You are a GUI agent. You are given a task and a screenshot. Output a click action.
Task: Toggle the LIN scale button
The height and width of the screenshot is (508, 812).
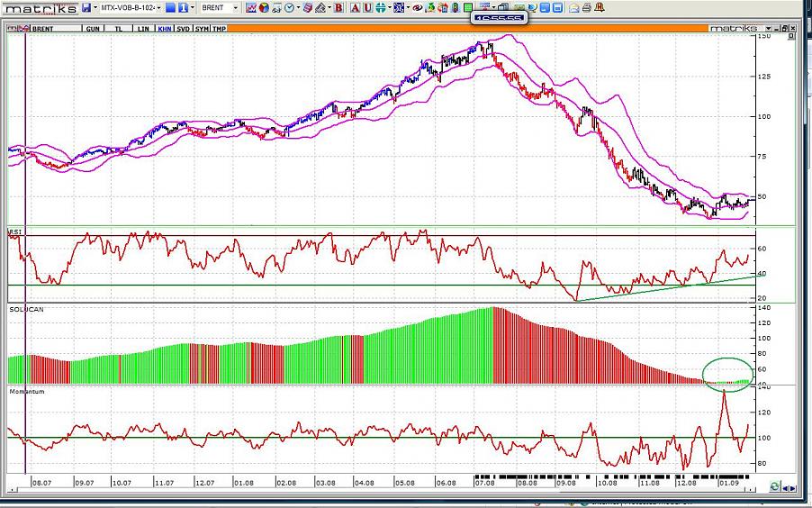[x=143, y=29]
